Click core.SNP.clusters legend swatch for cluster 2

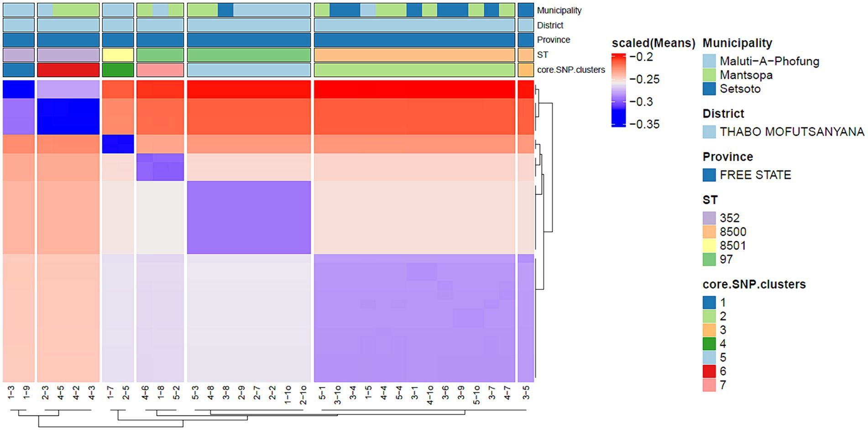click(x=709, y=316)
